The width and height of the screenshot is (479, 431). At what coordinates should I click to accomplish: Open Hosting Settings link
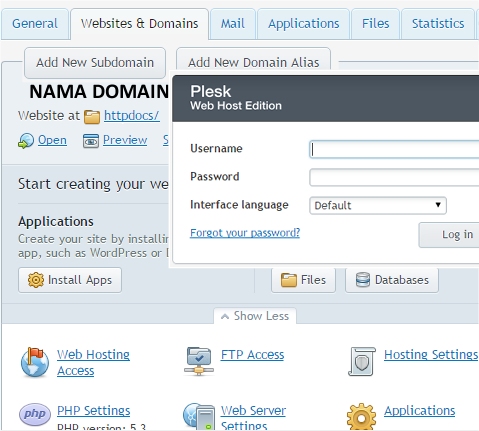pyautogui.click(x=431, y=355)
